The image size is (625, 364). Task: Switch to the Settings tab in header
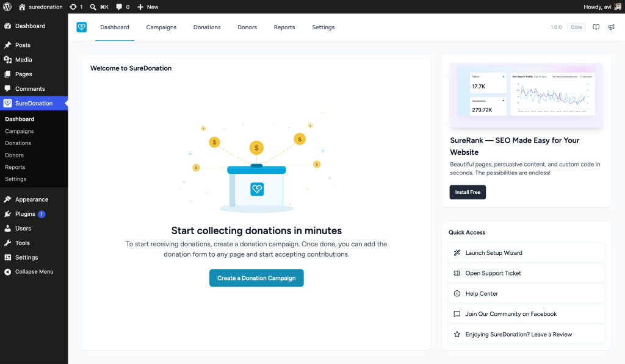pyautogui.click(x=323, y=27)
